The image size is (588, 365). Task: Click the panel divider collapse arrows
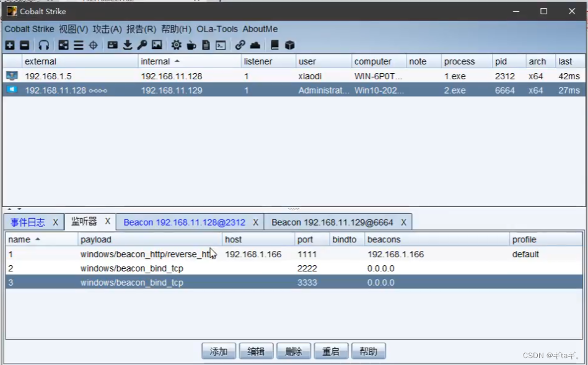(14, 209)
